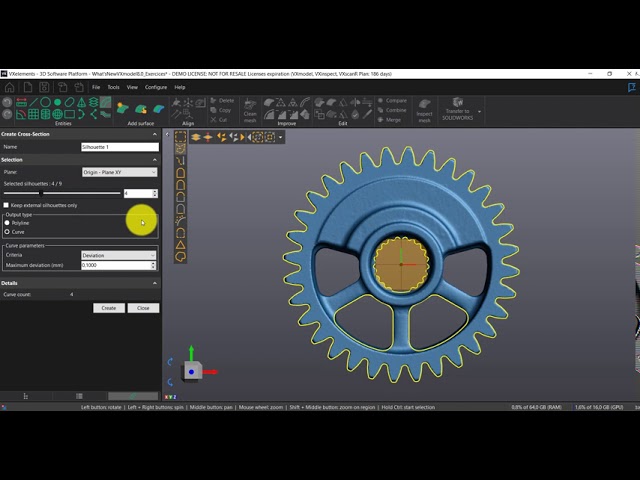This screenshot has height=480, width=640.
Task: Click the Compare tool in ribbon
Action: pyautogui.click(x=393, y=100)
